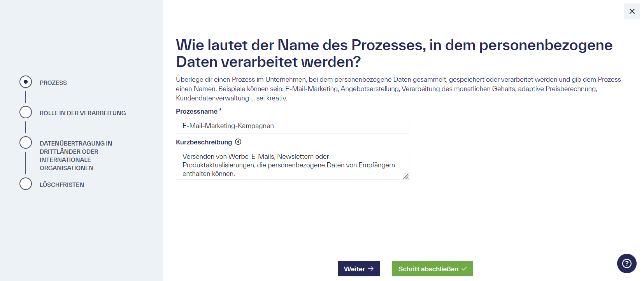Click the Kurzbeschreibung label text
Image resolution: width=644 pixels, height=281 pixels.
[x=204, y=142]
